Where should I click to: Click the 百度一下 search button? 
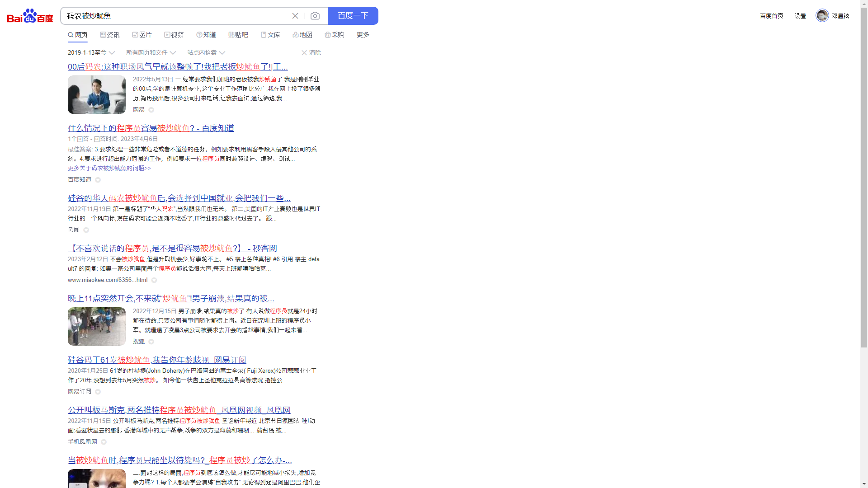pyautogui.click(x=353, y=16)
